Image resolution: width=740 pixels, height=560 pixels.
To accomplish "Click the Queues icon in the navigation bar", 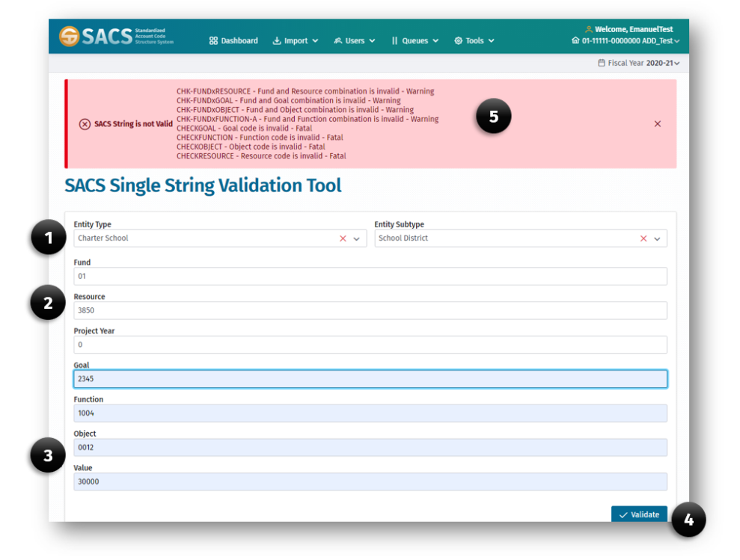I will (x=395, y=40).
